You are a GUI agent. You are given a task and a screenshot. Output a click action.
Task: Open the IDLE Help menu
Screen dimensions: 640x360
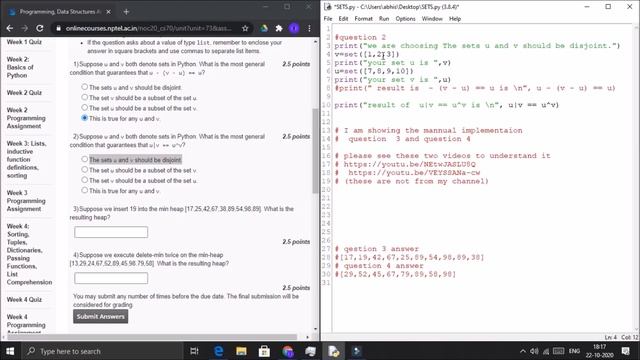pyautogui.click(x=455, y=19)
